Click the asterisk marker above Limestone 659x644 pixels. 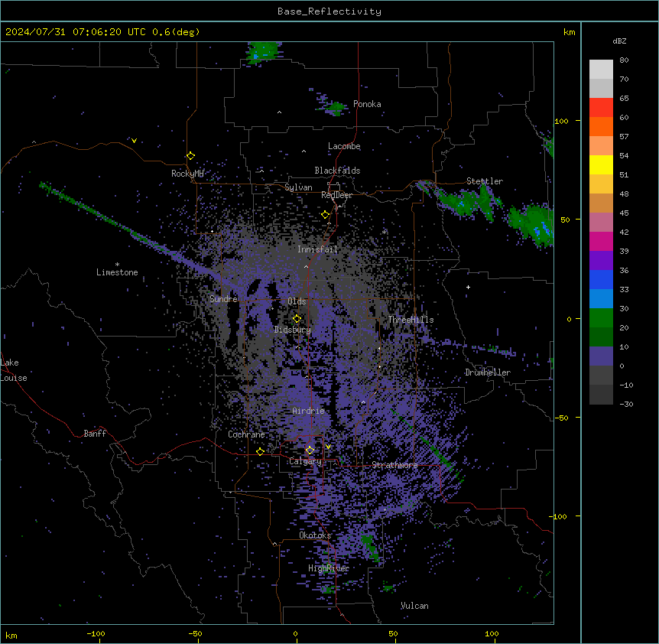(117, 265)
